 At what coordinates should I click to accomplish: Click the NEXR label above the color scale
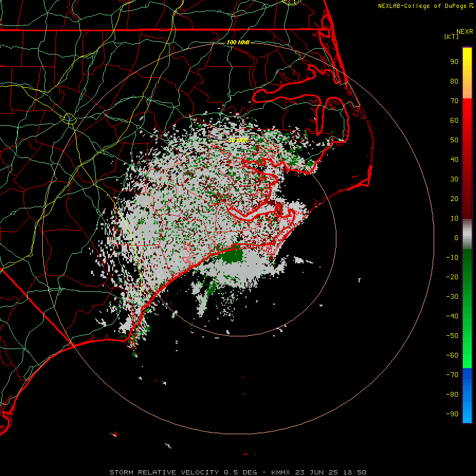coord(464,32)
